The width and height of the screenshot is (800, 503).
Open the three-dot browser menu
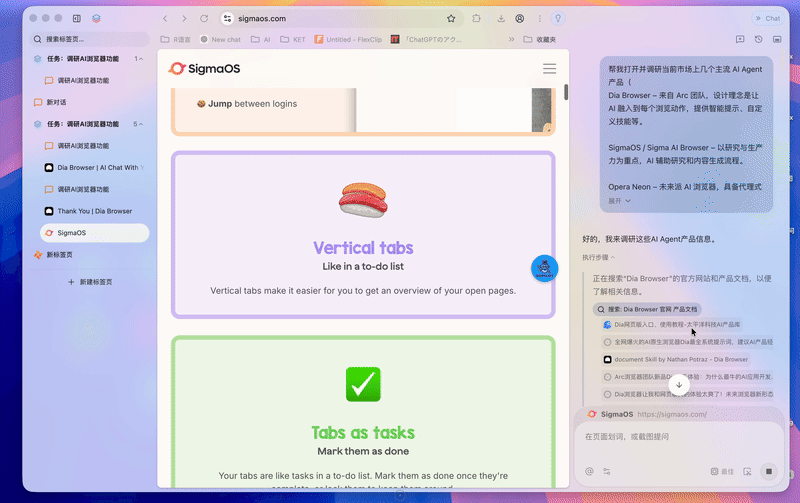pyautogui.click(x=539, y=18)
